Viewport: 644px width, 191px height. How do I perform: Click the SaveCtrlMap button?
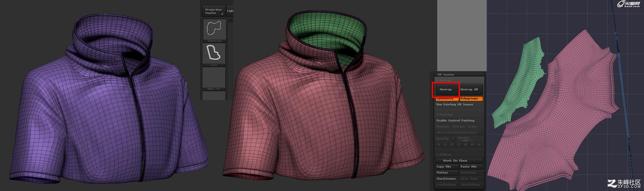pos(471,185)
